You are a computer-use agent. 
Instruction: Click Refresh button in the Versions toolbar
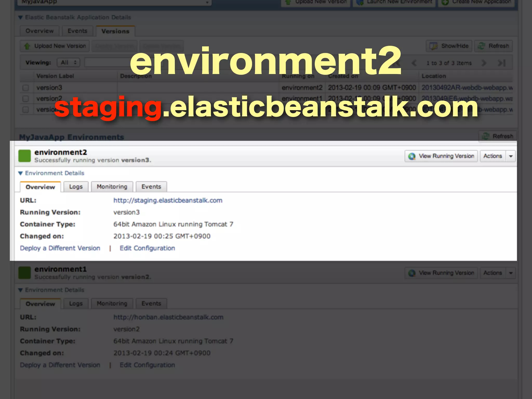pos(494,46)
